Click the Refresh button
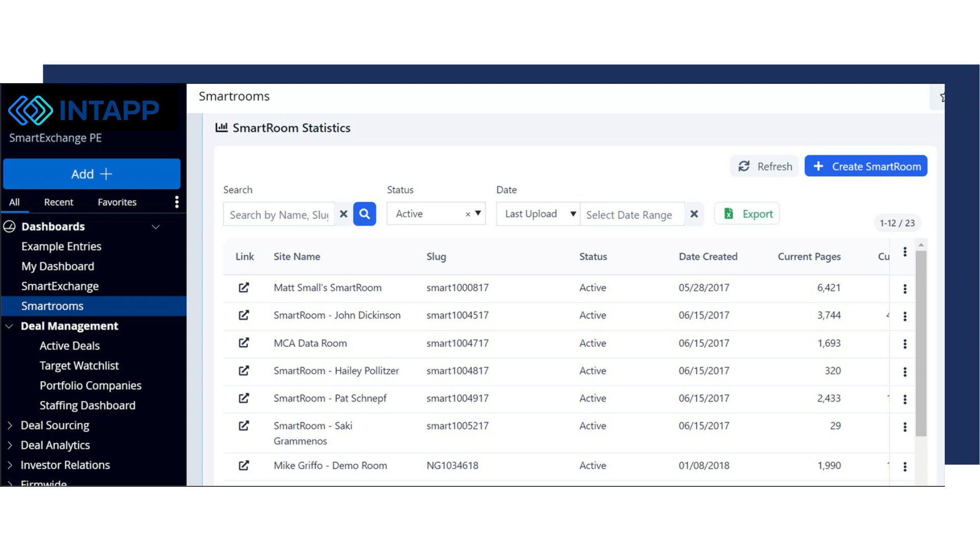This screenshot has width=980, height=551. tap(765, 166)
